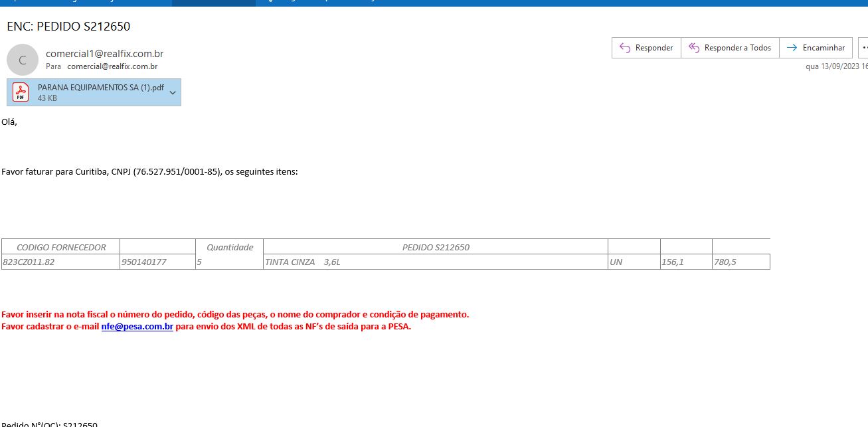Open the nfe@pesa.com.br email link
The height and width of the screenshot is (427, 868).
[x=137, y=327]
